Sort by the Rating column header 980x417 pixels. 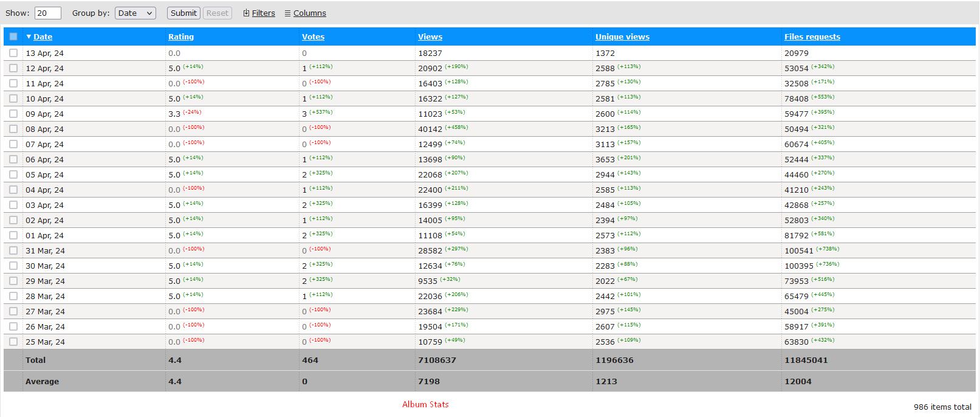[181, 37]
